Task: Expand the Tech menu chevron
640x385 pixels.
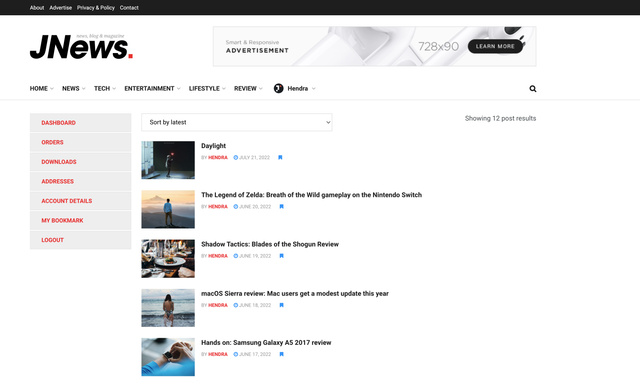Action: [x=114, y=89]
